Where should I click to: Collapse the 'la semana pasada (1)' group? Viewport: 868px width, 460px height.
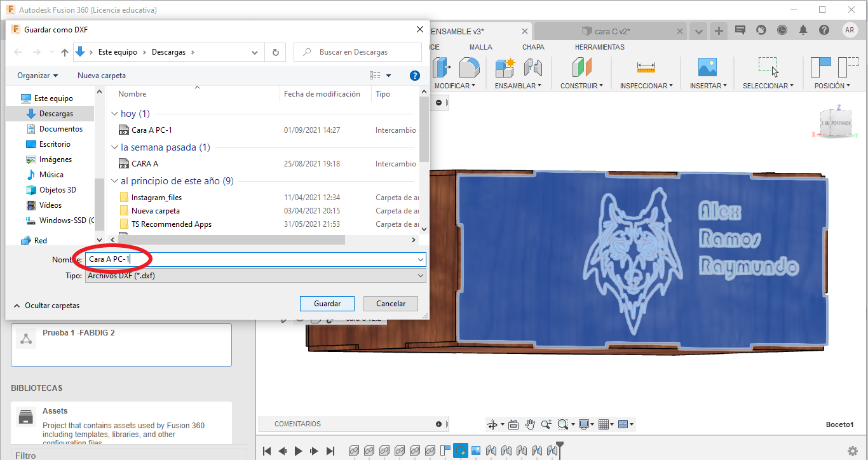(114, 147)
